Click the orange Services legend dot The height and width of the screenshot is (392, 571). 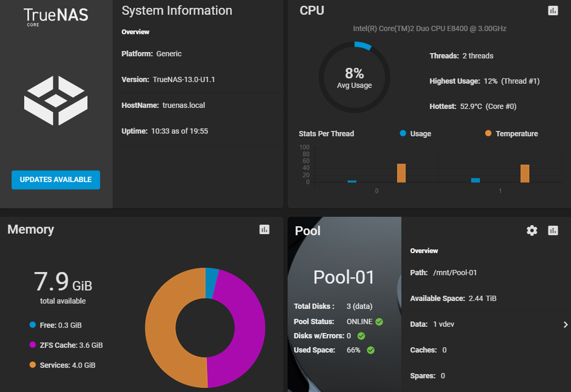[33, 365]
